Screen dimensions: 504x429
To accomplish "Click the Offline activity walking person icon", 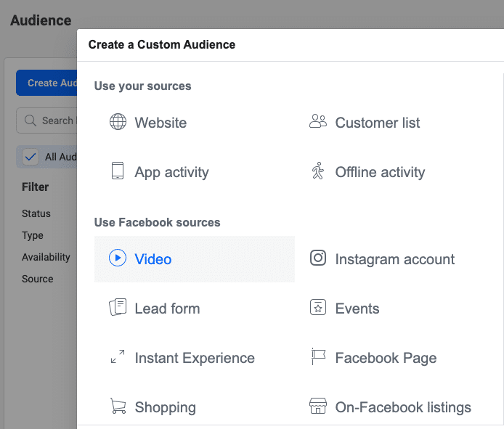I will (x=318, y=171).
